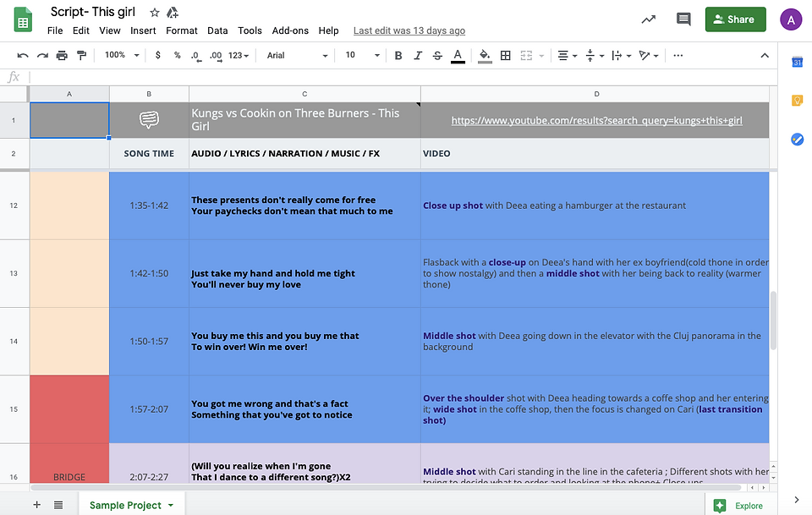The height and width of the screenshot is (515, 812).
Task: Open the zoom level dropdown
Action: (x=122, y=55)
